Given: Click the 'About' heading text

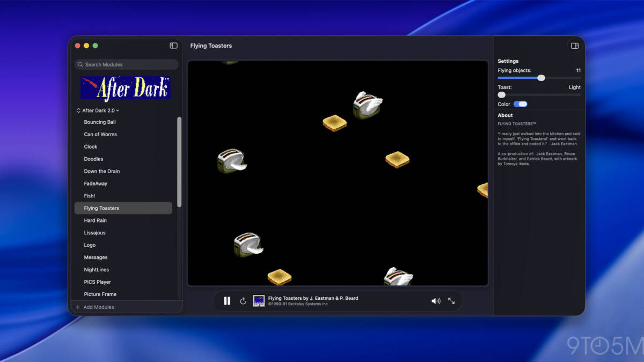Looking at the screenshot, I should (x=505, y=115).
